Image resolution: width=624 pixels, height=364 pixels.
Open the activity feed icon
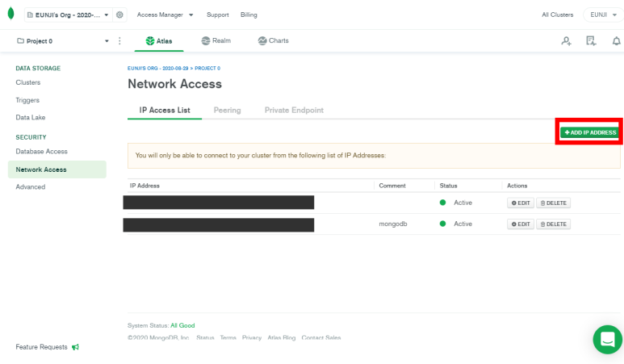click(591, 41)
